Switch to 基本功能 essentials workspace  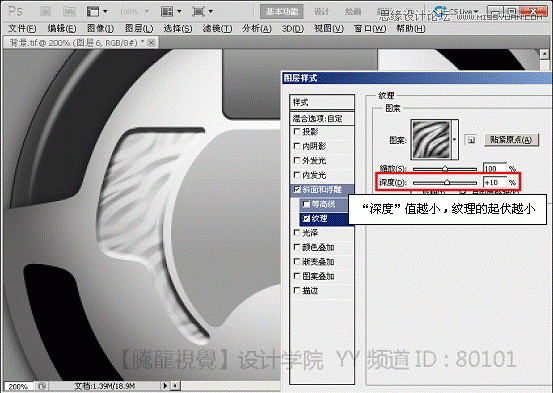pos(281,12)
